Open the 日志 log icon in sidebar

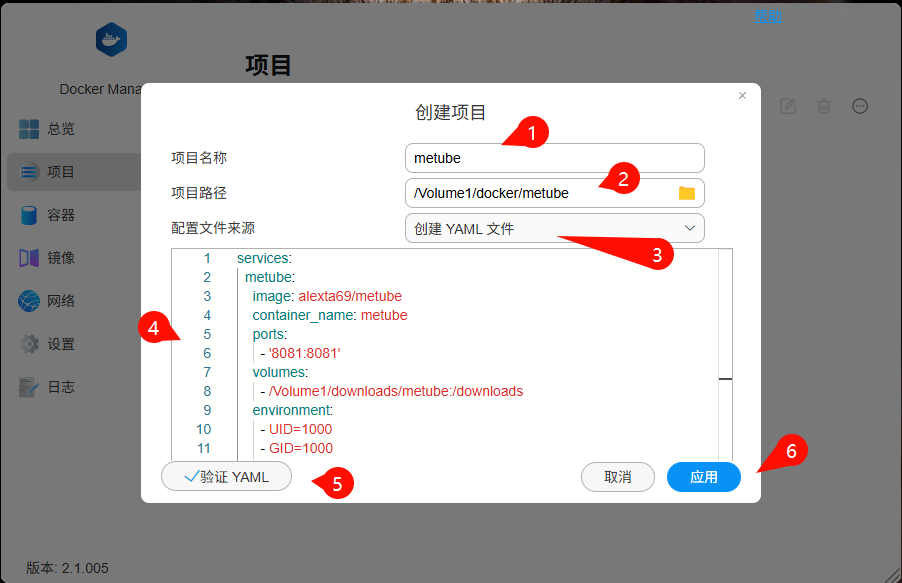(29, 387)
